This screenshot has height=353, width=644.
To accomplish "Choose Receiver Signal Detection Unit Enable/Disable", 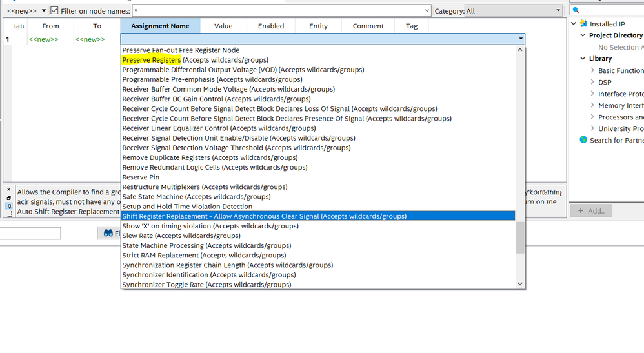I will point(318,138).
